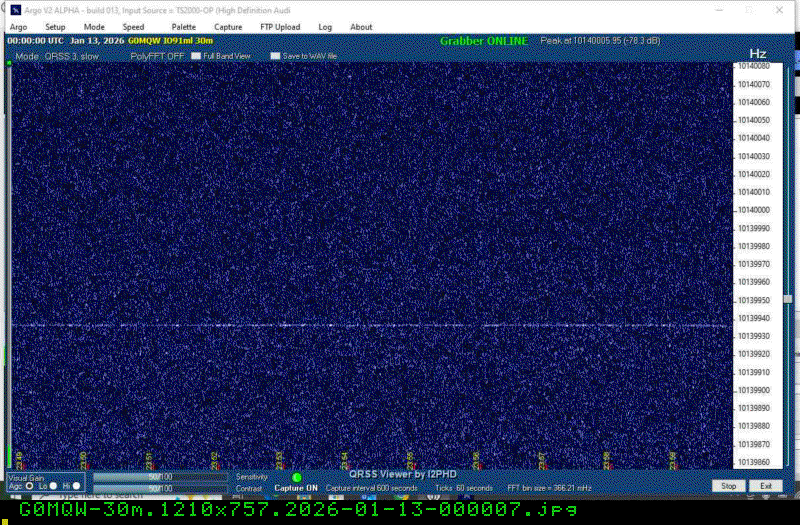Open the Argo menu
The width and height of the screenshot is (800, 525).
click(18, 27)
